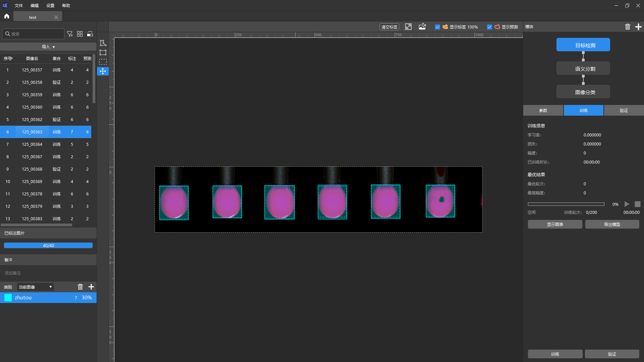644x362 pixels.
Task: Click the 图像名 column header
Action: 32,58
